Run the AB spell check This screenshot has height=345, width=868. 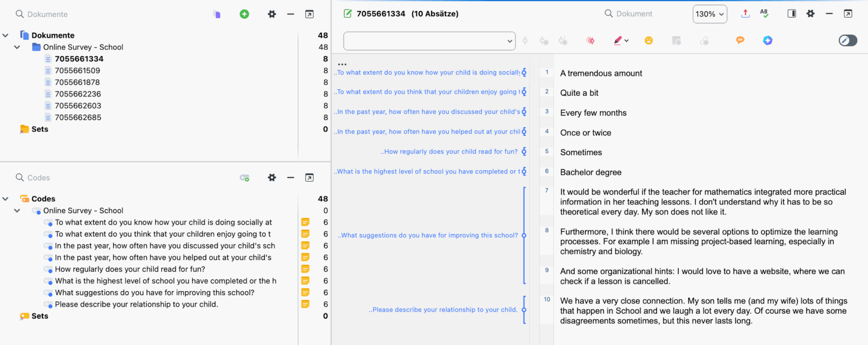pos(764,13)
